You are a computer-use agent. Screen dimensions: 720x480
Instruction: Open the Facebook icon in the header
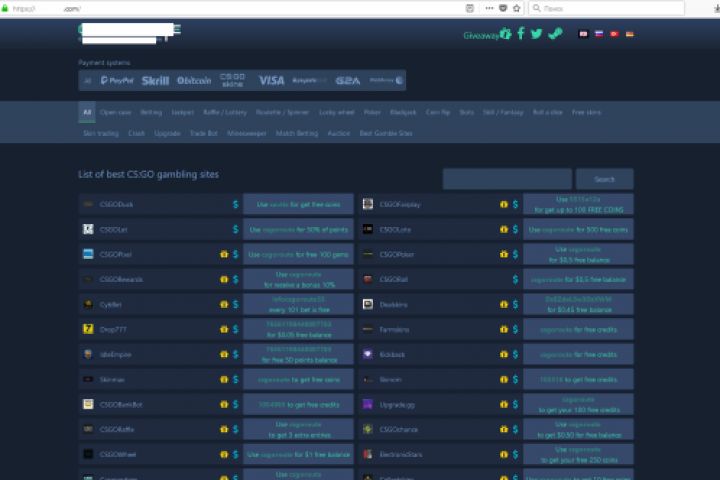521,34
